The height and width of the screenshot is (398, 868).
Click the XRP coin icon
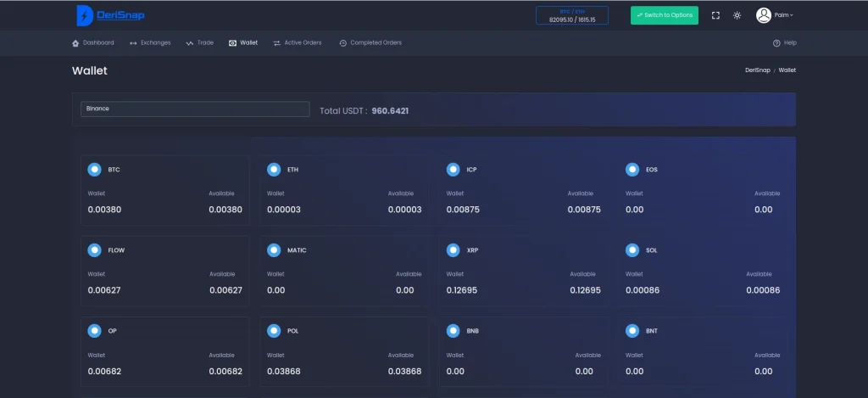pos(453,250)
